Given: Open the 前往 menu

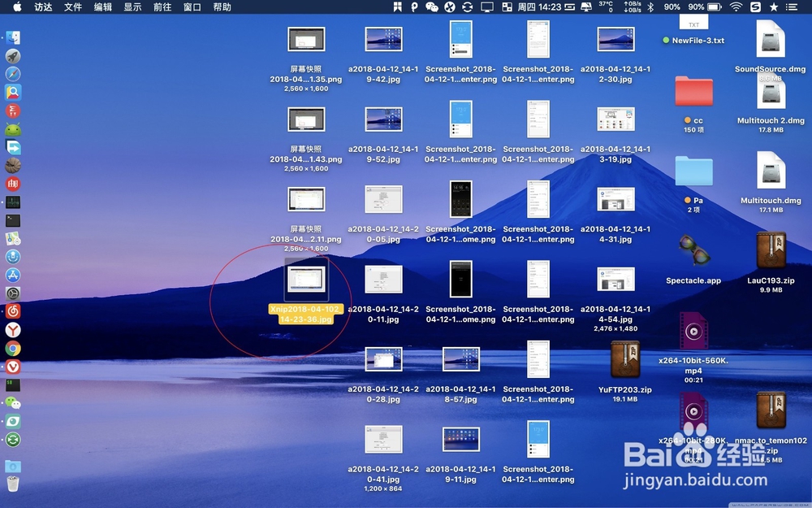Looking at the screenshot, I should tap(162, 7).
